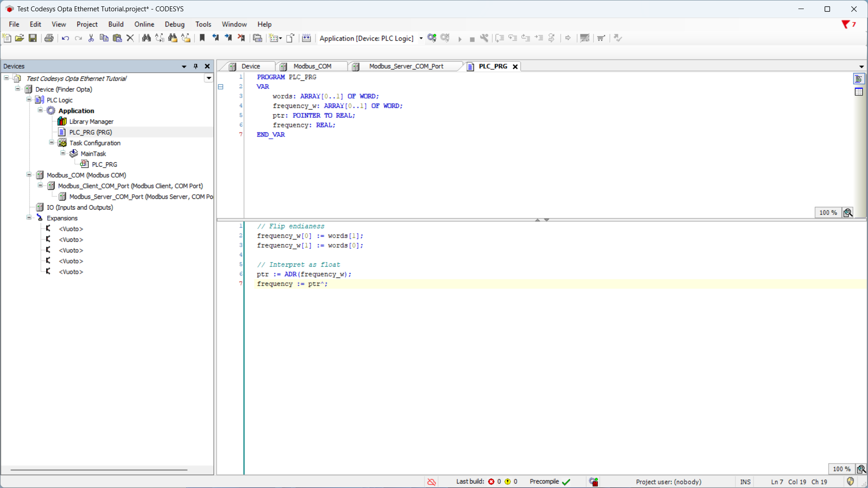Click the Find binoculars icon
The image size is (868, 488).
click(x=146, y=38)
